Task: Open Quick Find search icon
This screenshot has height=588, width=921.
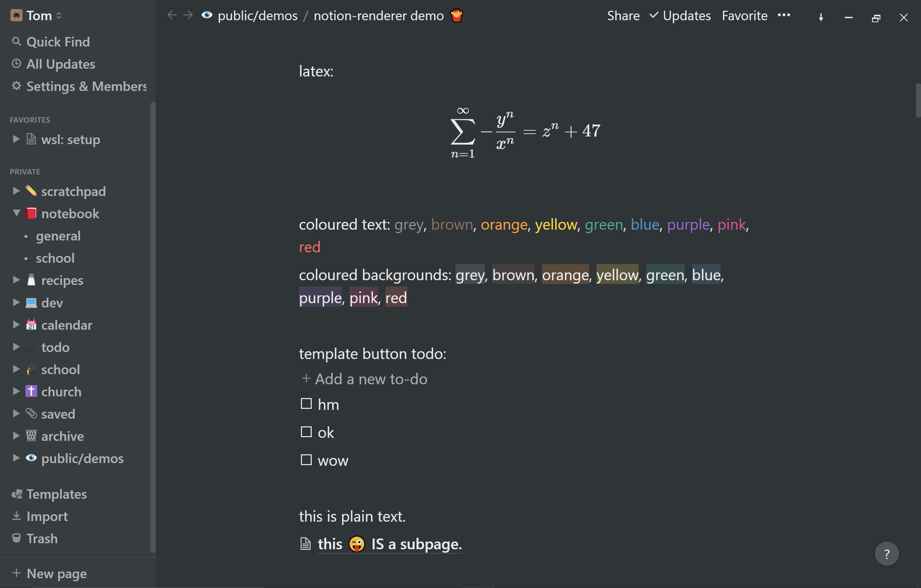Action: click(x=16, y=41)
